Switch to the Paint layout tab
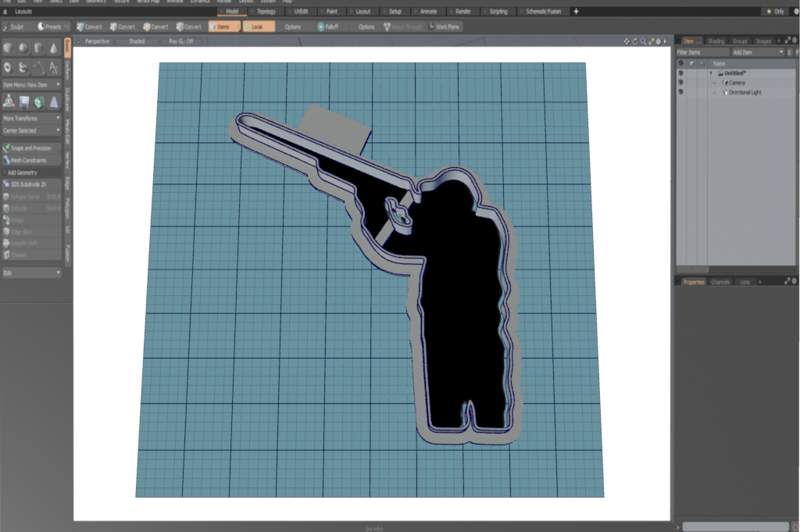The image size is (800, 532). (x=331, y=11)
